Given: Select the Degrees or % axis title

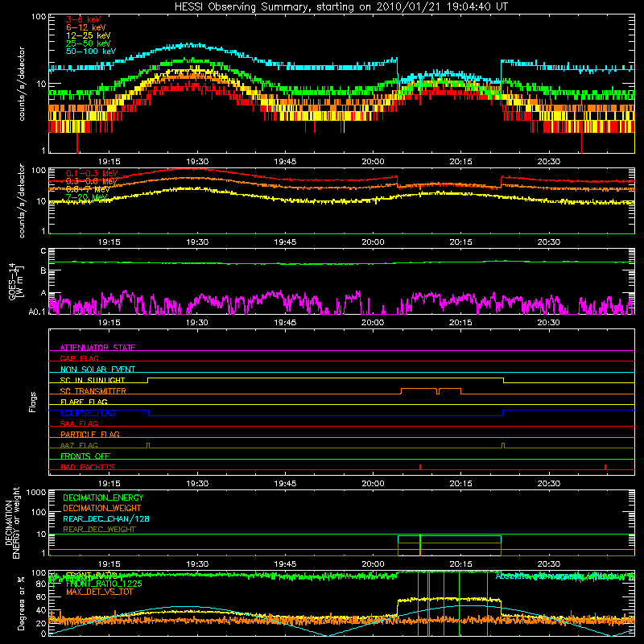Looking at the screenshot, I should tap(21, 603).
